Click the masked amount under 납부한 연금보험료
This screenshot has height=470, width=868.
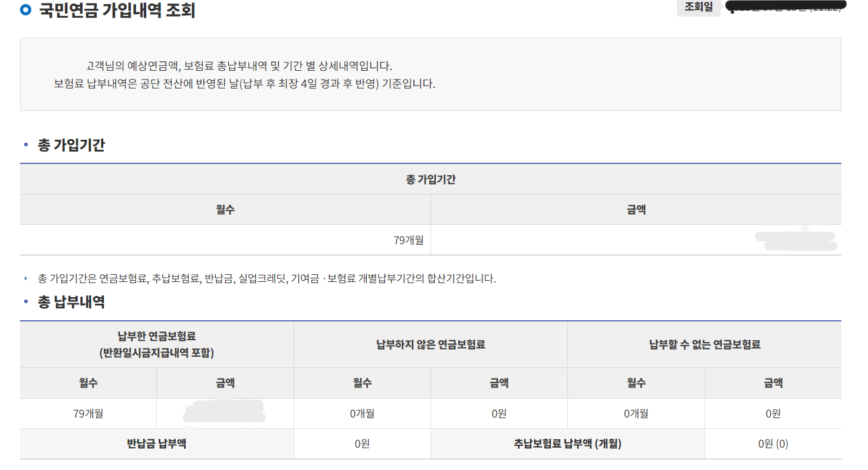225,413
